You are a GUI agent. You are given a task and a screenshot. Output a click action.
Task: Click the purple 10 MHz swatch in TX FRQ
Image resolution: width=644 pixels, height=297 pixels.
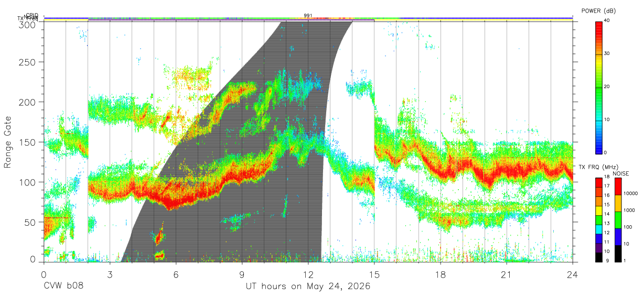[598, 247]
